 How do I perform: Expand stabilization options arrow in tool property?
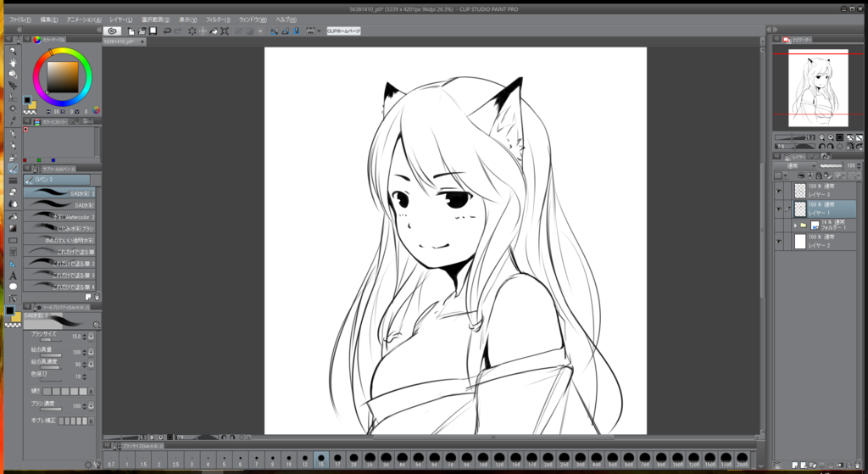tap(92, 421)
